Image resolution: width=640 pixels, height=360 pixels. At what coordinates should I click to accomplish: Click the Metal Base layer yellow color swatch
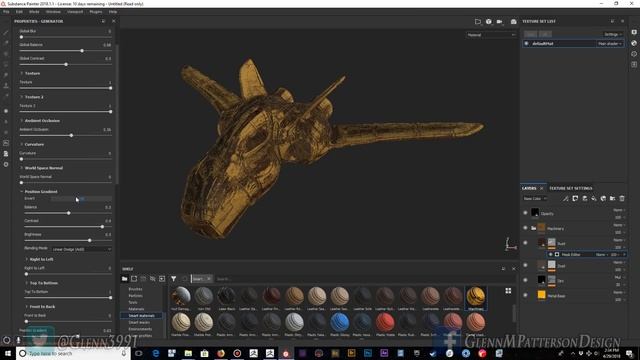point(542,295)
